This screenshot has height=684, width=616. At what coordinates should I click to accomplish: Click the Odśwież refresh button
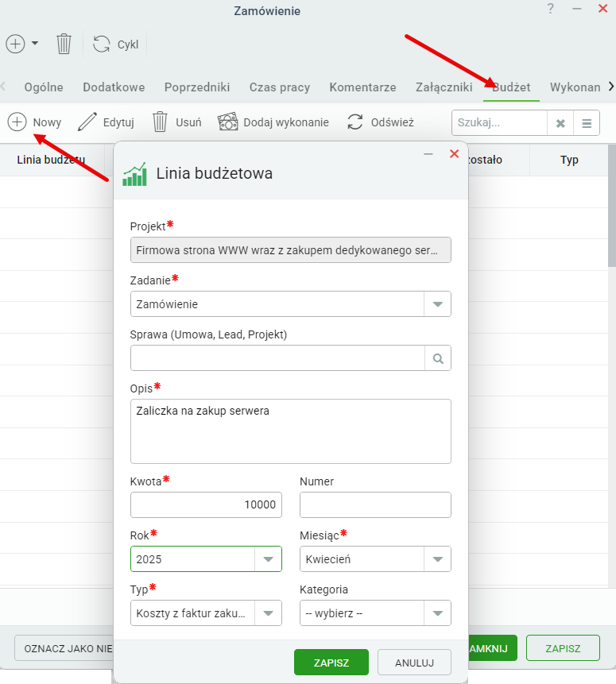[380, 122]
